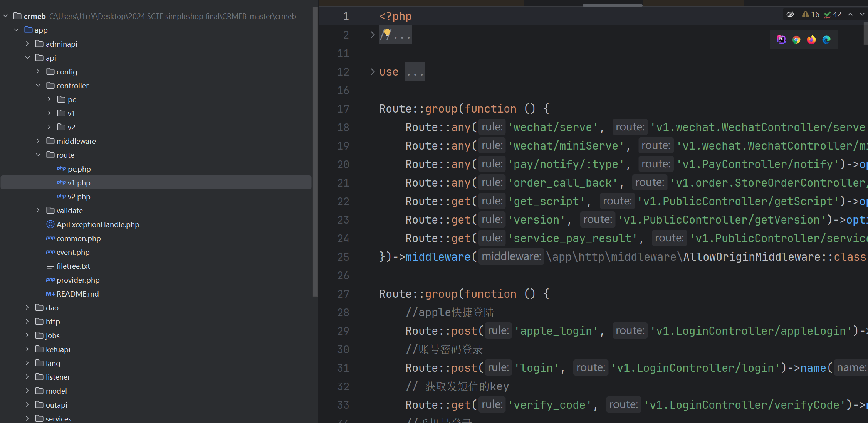Image resolution: width=868 pixels, height=423 pixels.
Task: Click the adminapi folder icon
Action: (x=39, y=44)
